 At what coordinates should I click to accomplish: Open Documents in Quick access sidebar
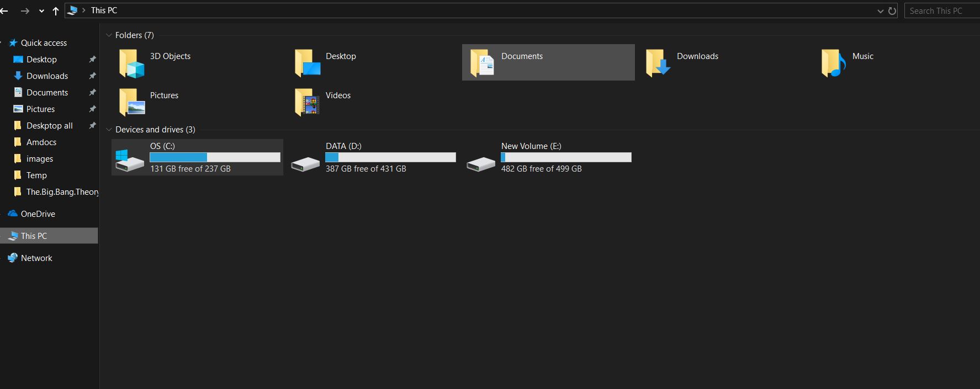(47, 92)
